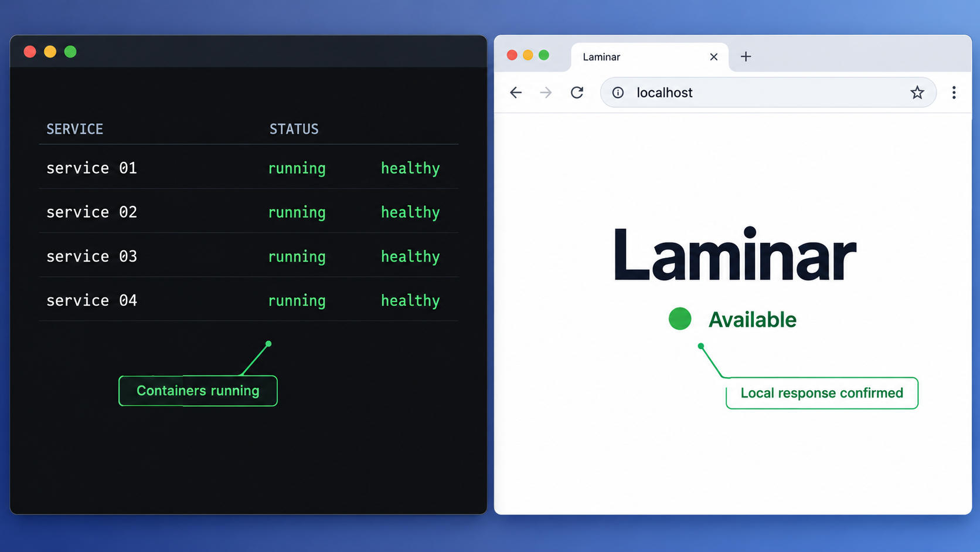Click the SERVICE column header in terminal
The height and width of the screenshot is (552, 980).
click(x=74, y=129)
